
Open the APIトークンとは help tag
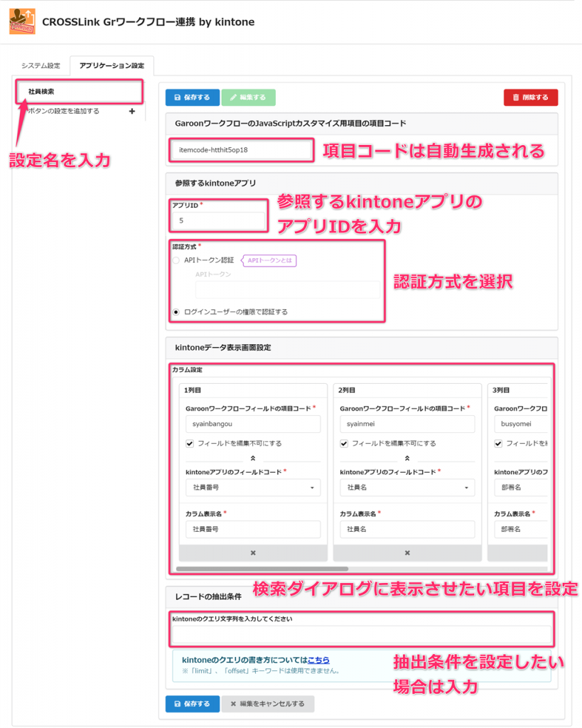pos(269,260)
